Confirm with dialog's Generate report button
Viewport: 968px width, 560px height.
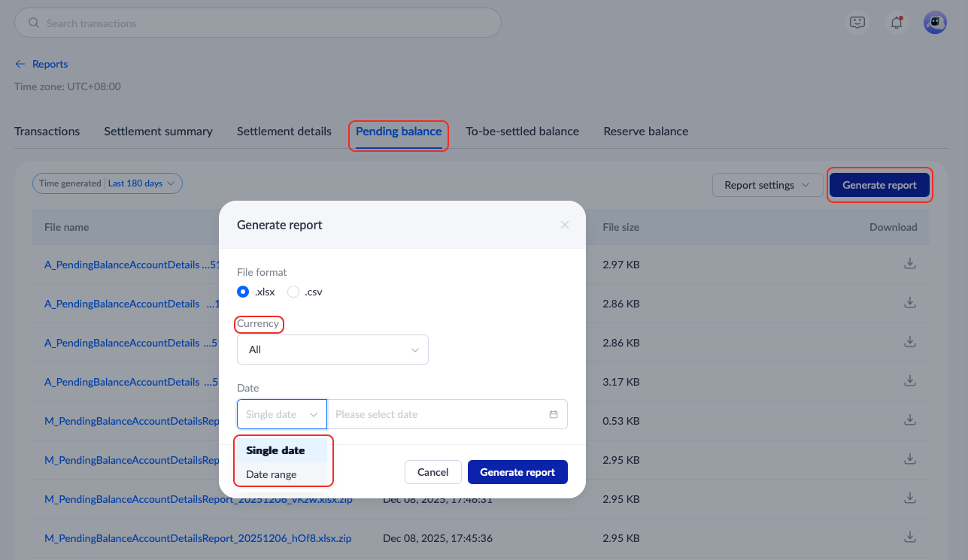click(x=517, y=472)
